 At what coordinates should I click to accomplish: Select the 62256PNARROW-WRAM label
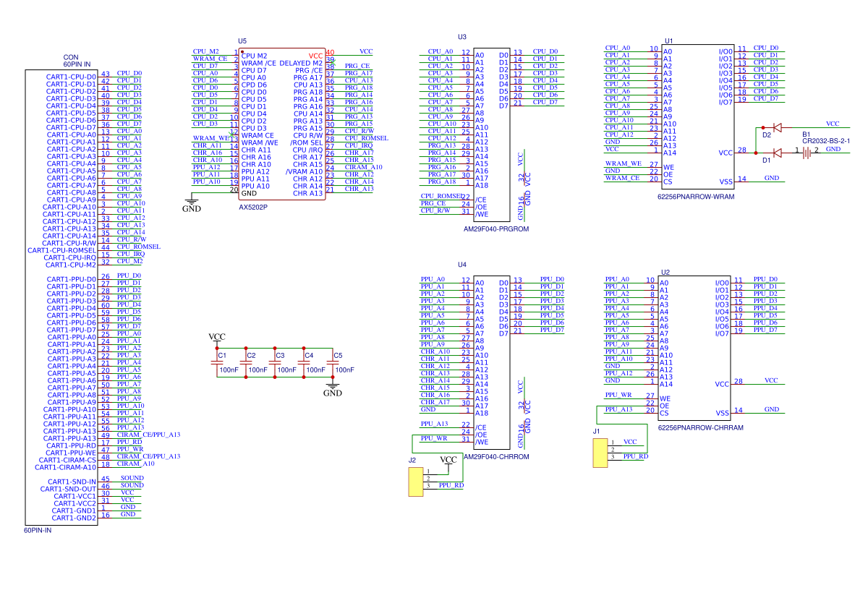pyautogui.click(x=695, y=196)
